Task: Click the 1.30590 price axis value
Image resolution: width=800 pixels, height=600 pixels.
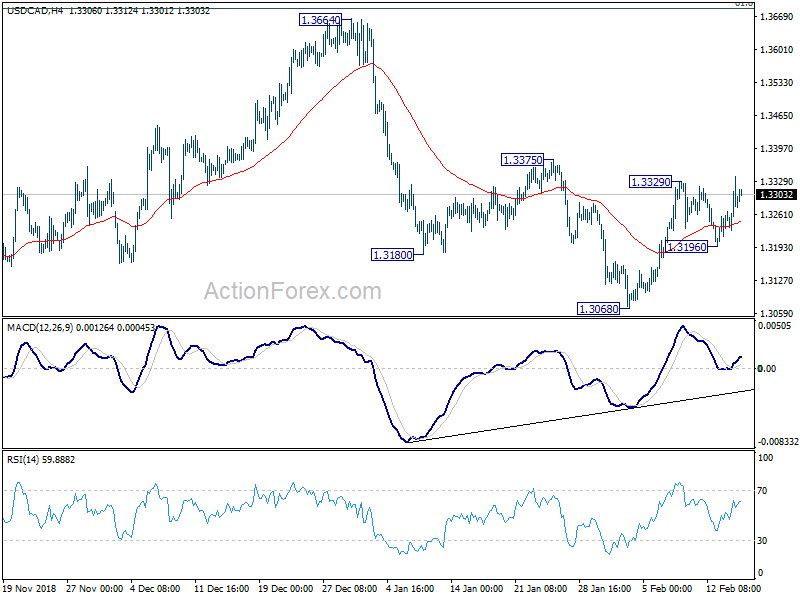Action: (x=777, y=313)
